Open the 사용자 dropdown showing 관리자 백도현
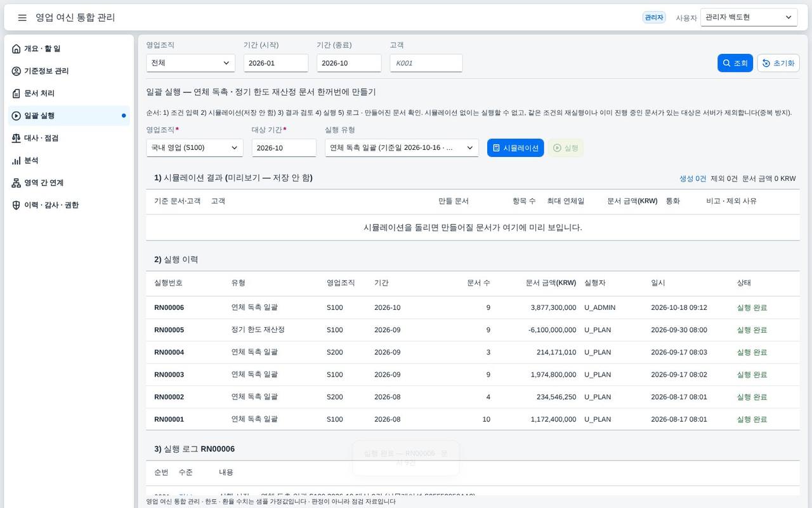This screenshot has width=812, height=508. 749,18
